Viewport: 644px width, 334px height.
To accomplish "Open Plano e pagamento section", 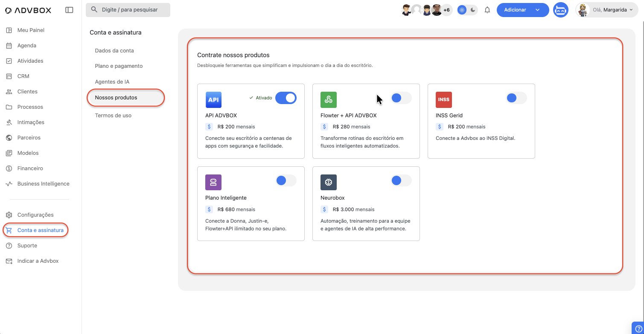I will coord(119,66).
